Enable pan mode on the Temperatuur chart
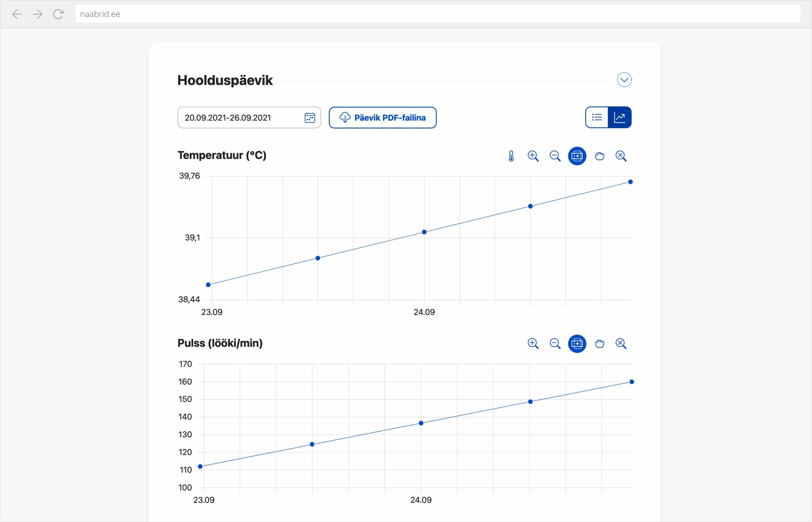This screenshot has height=522, width=812. [599, 156]
